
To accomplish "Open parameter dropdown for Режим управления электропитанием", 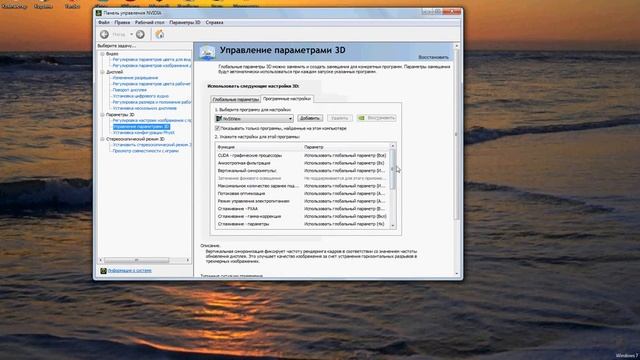I will (x=345, y=201).
